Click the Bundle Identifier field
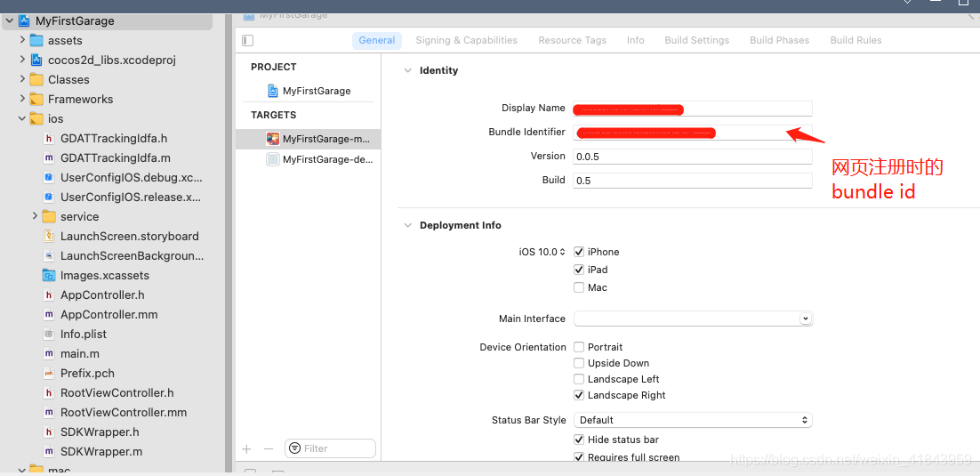Image resolution: width=980 pixels, height=476 pixels. click(x=693, y=132)
